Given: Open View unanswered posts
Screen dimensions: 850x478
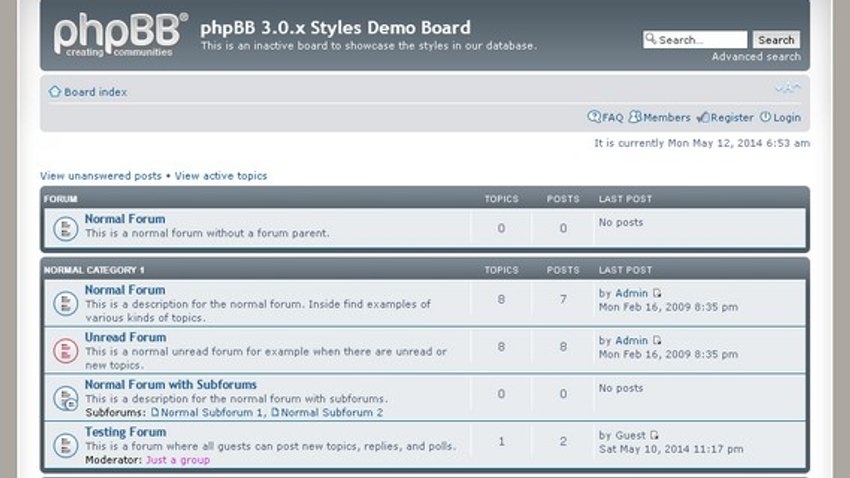Looking at the screenshot, I should (101, 176).
